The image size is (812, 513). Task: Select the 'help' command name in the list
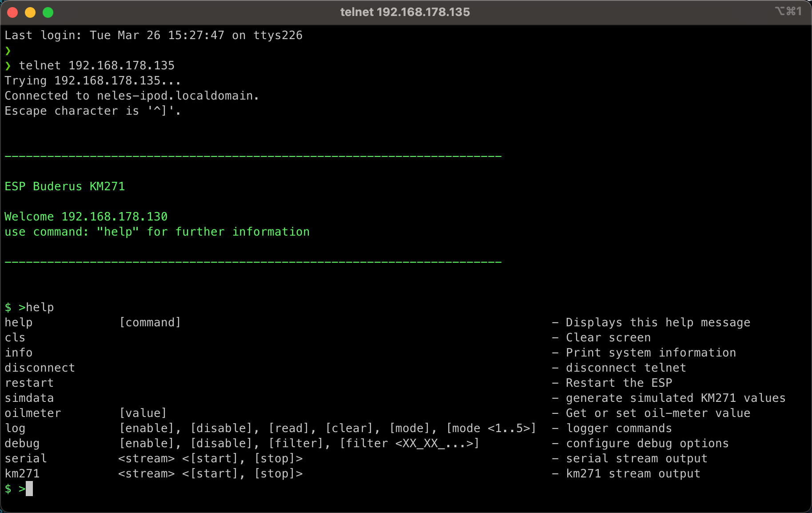coord(19,322)
